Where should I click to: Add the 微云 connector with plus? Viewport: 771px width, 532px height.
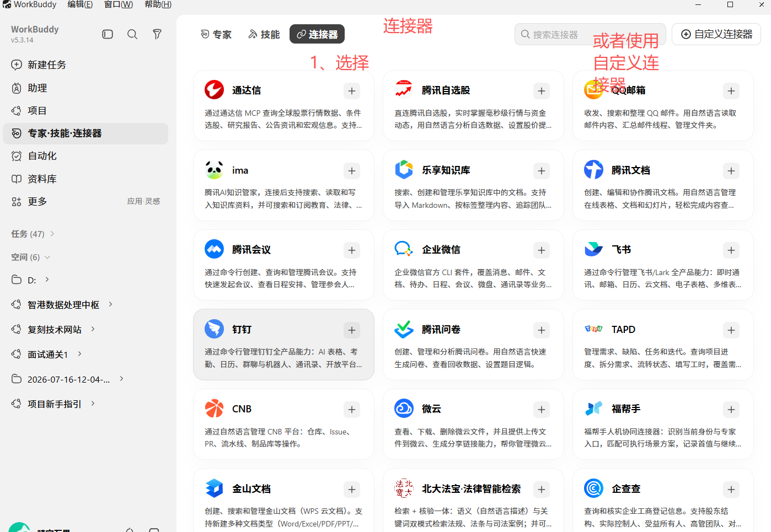click(x=542, y=410)
